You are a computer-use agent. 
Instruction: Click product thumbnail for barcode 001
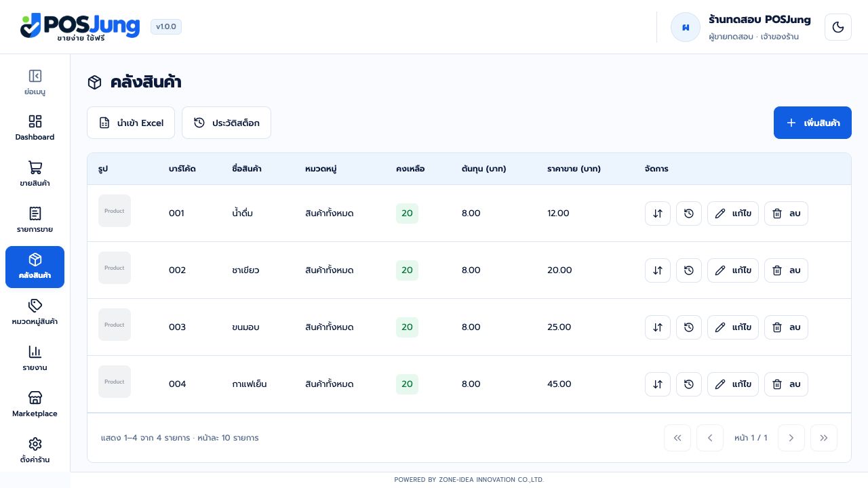pos(115,211)
